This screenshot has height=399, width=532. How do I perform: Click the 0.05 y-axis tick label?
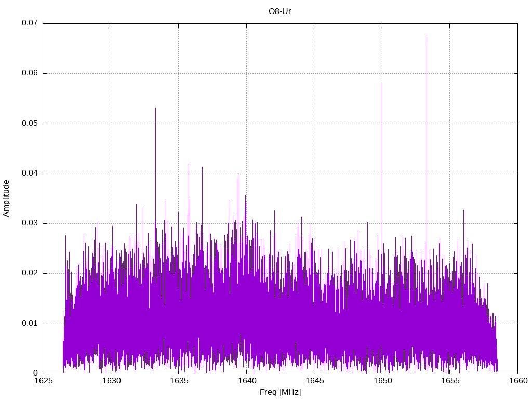pos(30,124)
